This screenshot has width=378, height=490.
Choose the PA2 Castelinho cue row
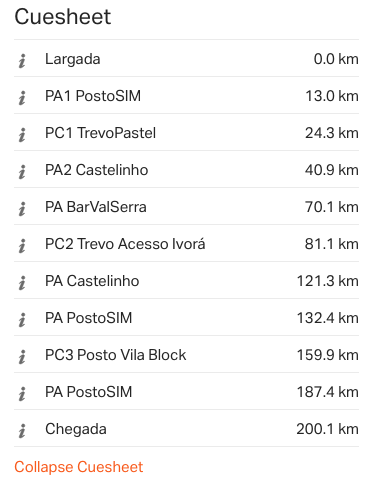[186, 169]
